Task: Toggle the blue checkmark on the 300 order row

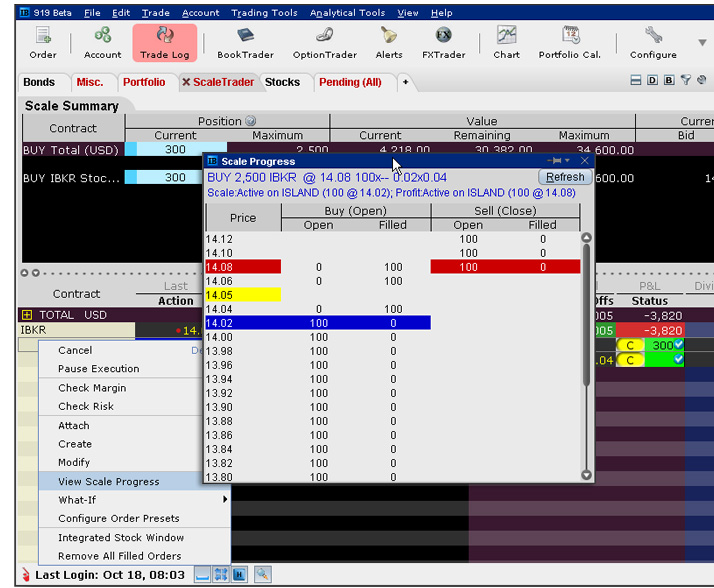Action: (678, 344)
